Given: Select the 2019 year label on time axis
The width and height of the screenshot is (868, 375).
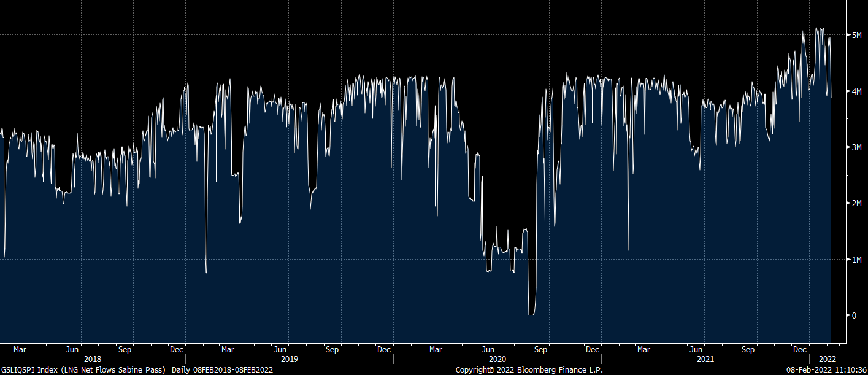Looking at the screenshot, I should coord(290,359).
